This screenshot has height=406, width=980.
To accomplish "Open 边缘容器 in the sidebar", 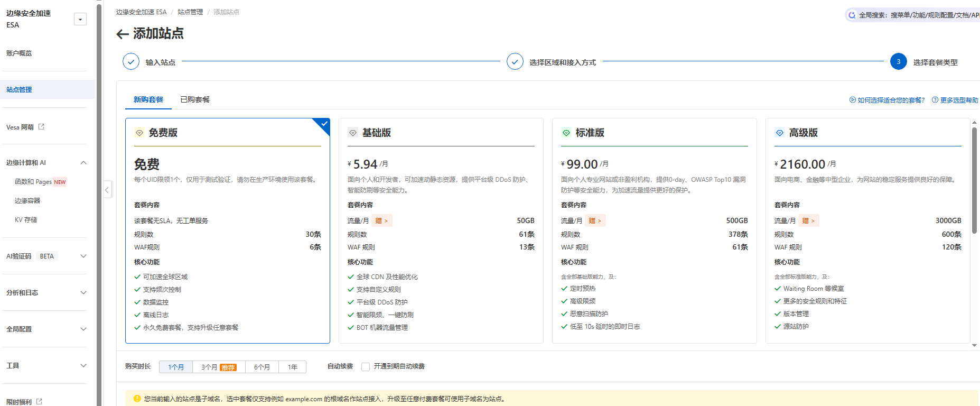I will pyautogui.click(x=27, y=201).
